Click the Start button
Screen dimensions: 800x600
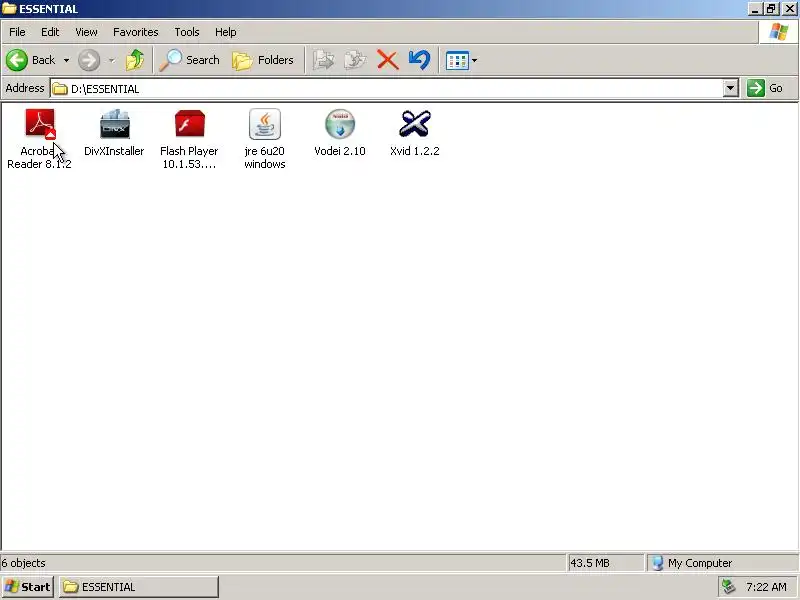click(28, 587)
